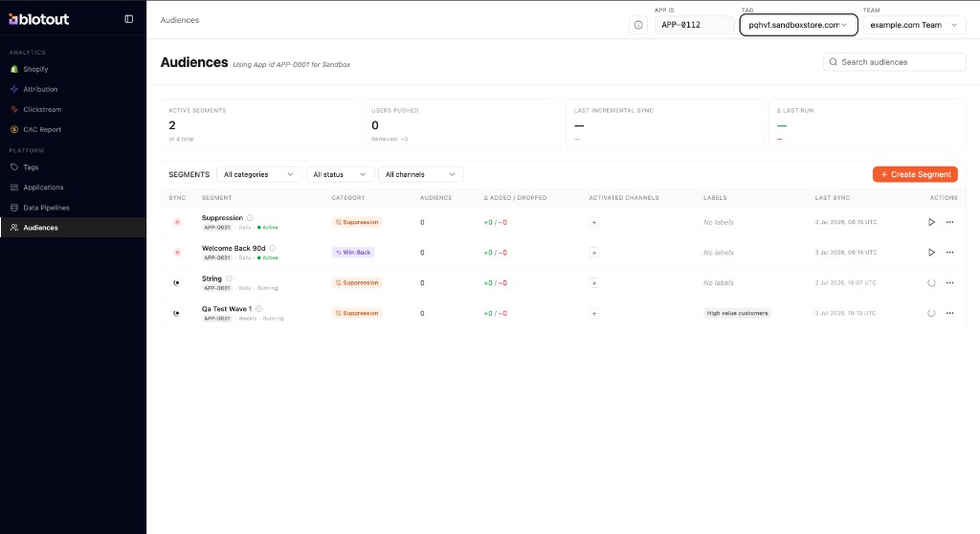Image resolution: width=980 pixels, height=534 pixels.
Task: Expand the All channels filter
Action: coord(421,174)
